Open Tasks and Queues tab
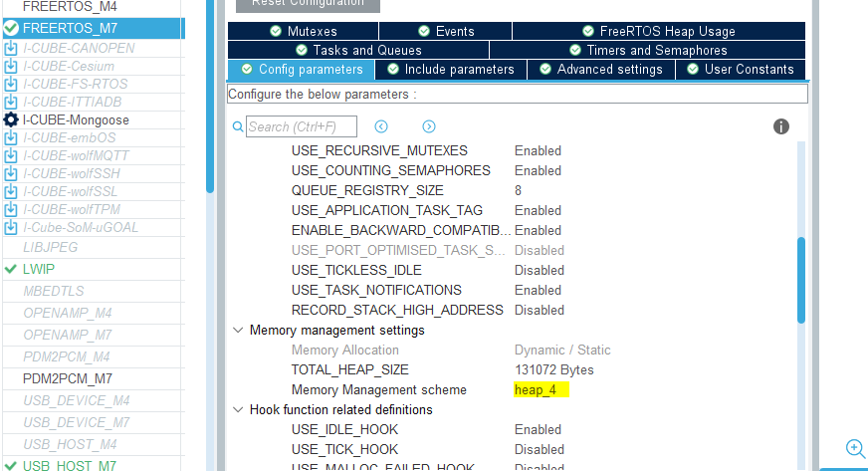868x471 pixels. (358, 51)
